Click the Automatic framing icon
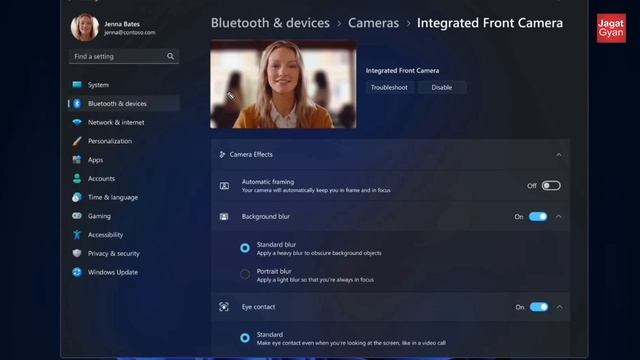Viewport: 640px width, 360px height. [224, 186]
